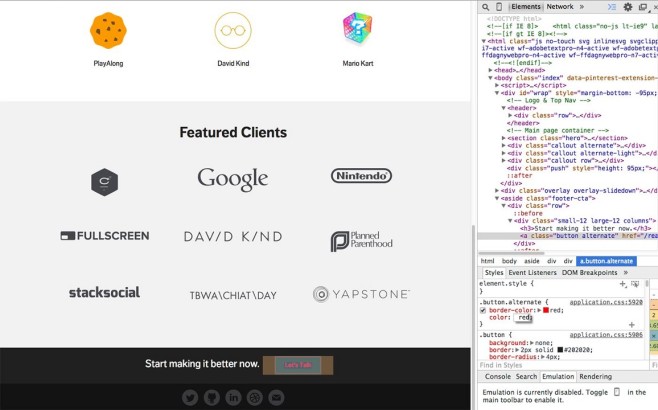Collapse the div#wrap node
The width and height of the screenshot is (658, 410).
[x=497, y=93]
